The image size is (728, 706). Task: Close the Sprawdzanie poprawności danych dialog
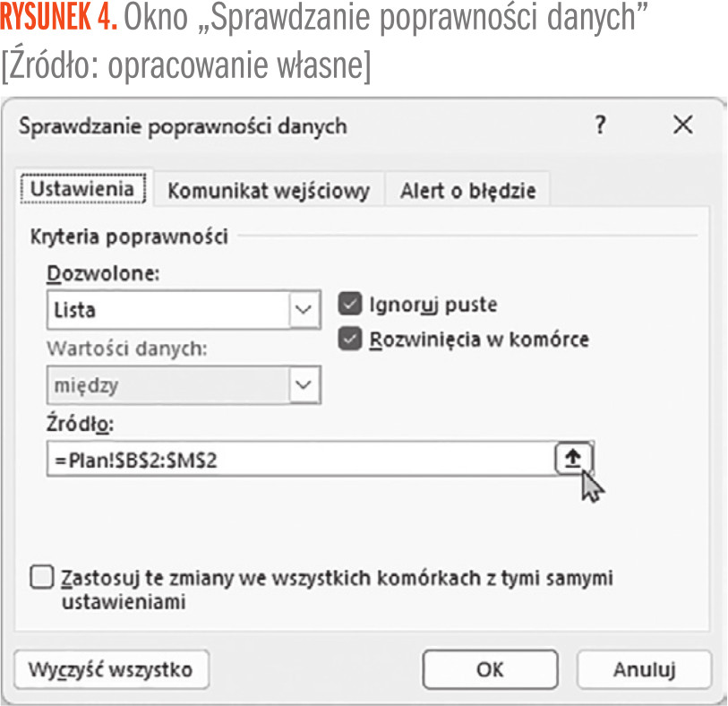tap(682, 125)
